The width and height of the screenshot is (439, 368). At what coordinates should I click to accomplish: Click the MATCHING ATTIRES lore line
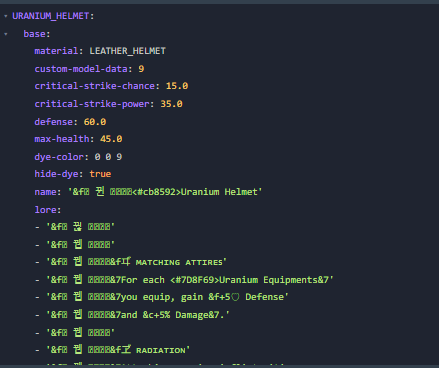131,262
